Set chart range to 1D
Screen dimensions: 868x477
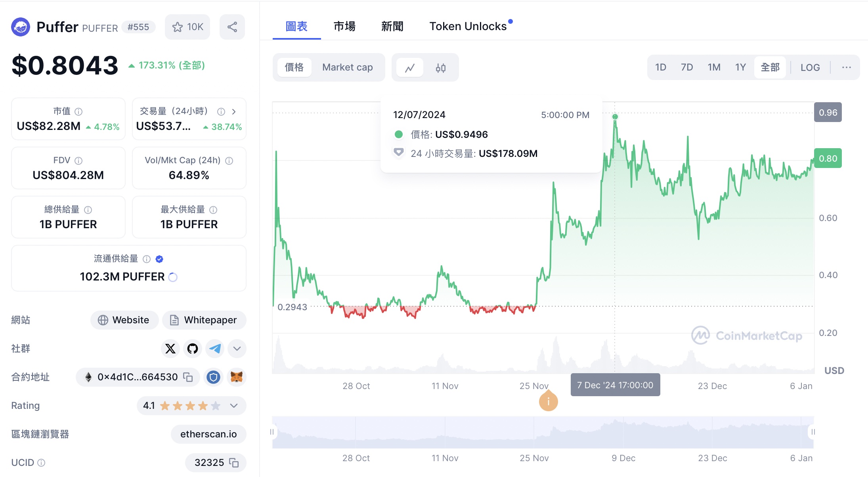[661, 67]
